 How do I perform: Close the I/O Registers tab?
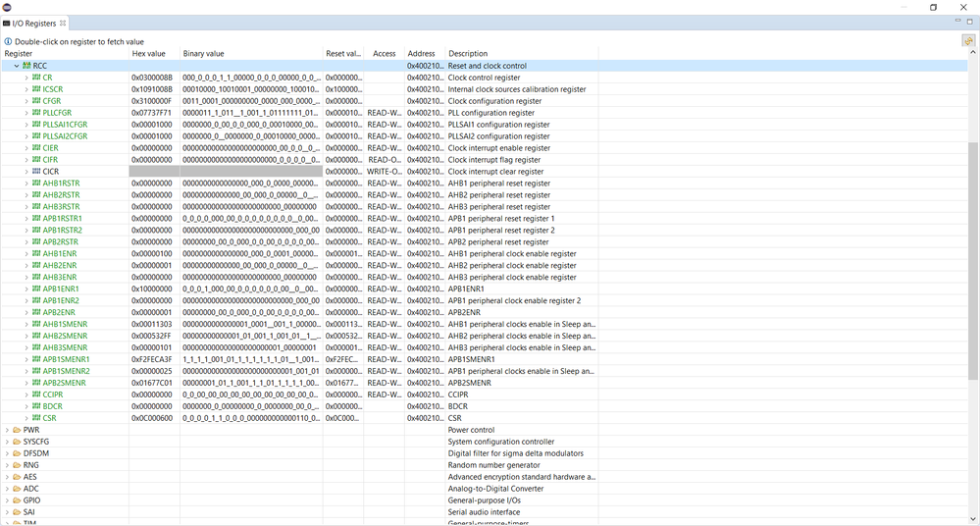pyautogui.click(x=63, y=24)
